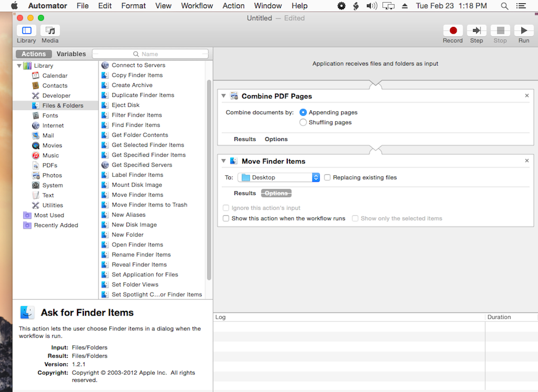Switch to the Variables tab

click(x=71, y=54)
